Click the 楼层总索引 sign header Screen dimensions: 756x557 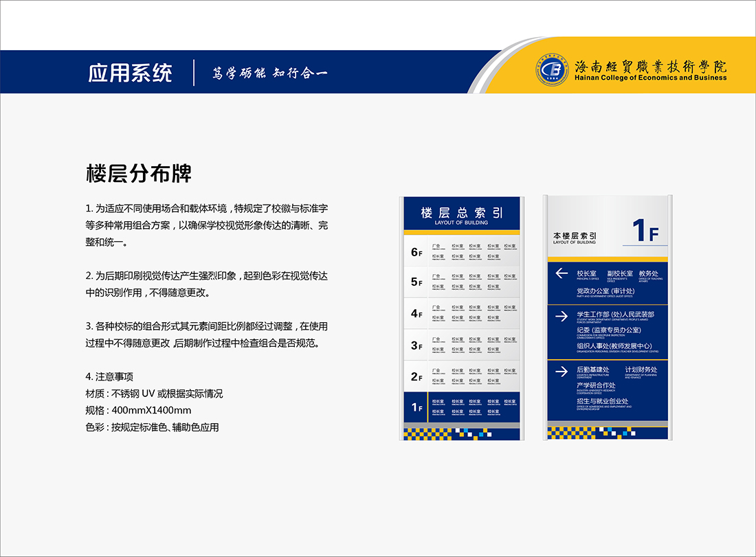coord(461,214)
